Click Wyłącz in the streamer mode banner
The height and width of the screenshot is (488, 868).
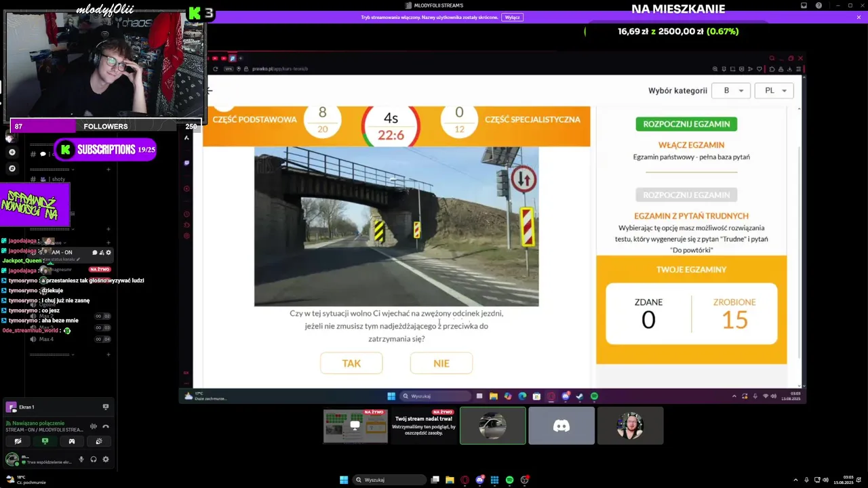tap(512, 17)
